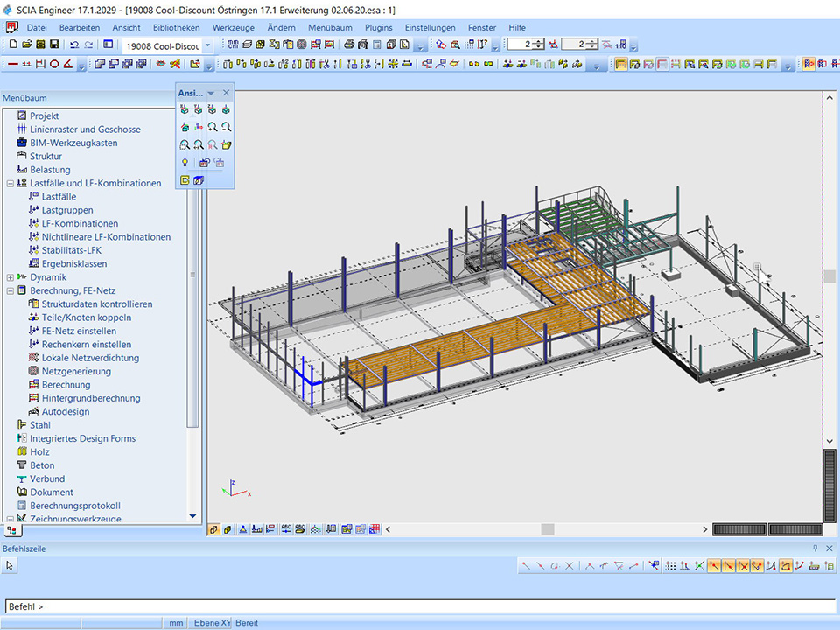Click the new document icon
Screen dimensions: 840x630
[13, 45]
